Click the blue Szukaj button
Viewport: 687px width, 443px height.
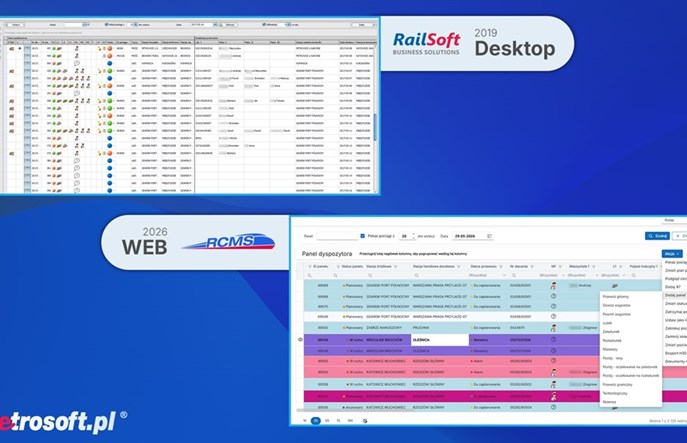(657, 236)
